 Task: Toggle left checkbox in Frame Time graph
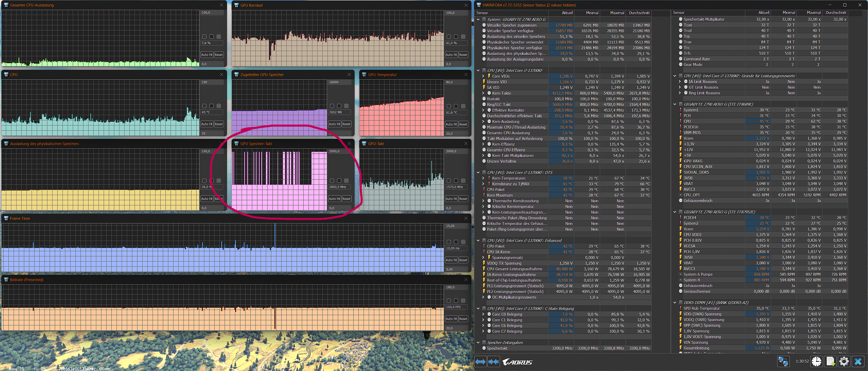click(449, 242)
